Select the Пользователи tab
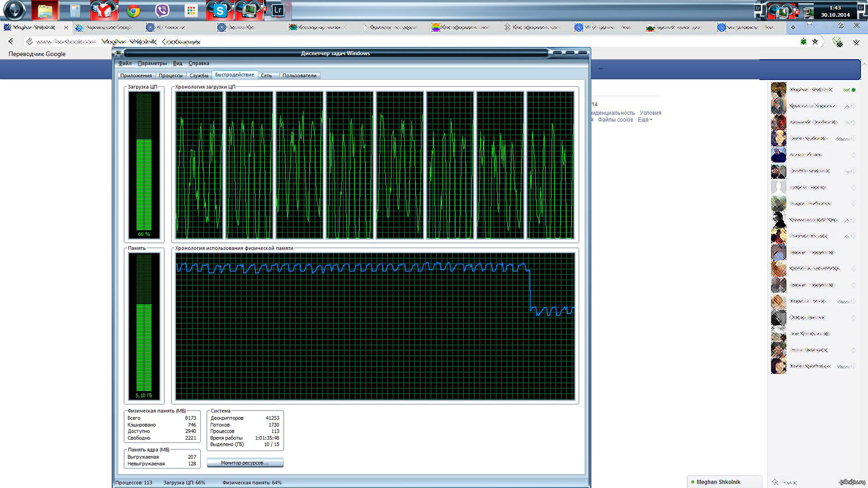The image size is (868, 488). 299,76
